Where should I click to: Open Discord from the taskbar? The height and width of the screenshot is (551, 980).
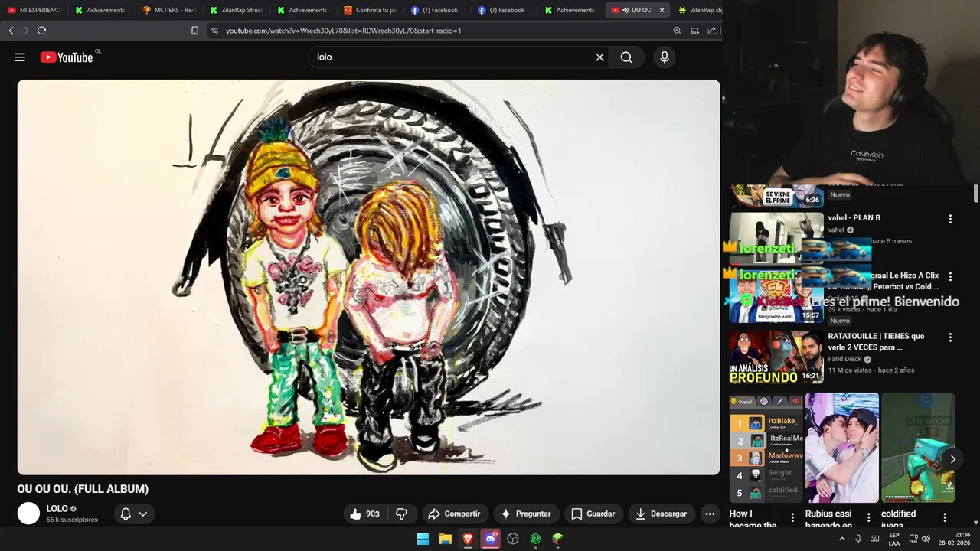coord(491,539)
